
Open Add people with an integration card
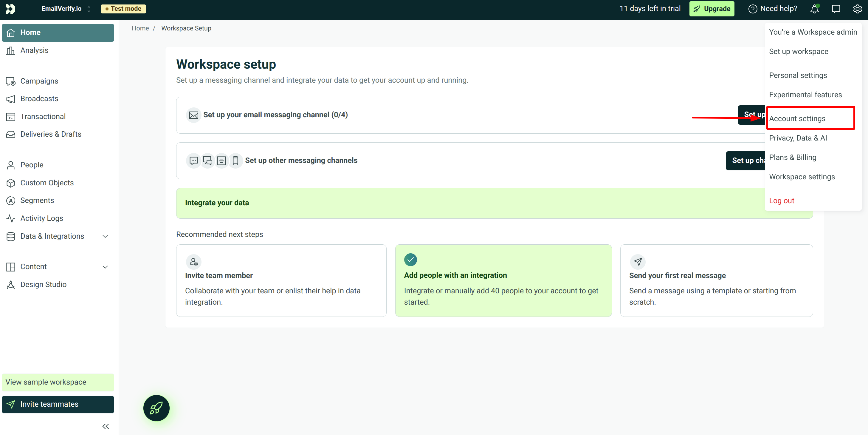[x=503, y=280]
